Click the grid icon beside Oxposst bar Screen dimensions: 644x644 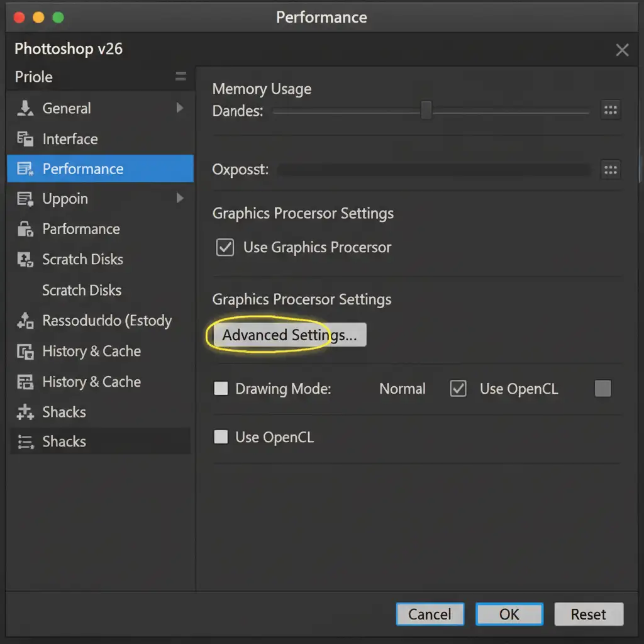pos(610,170)
